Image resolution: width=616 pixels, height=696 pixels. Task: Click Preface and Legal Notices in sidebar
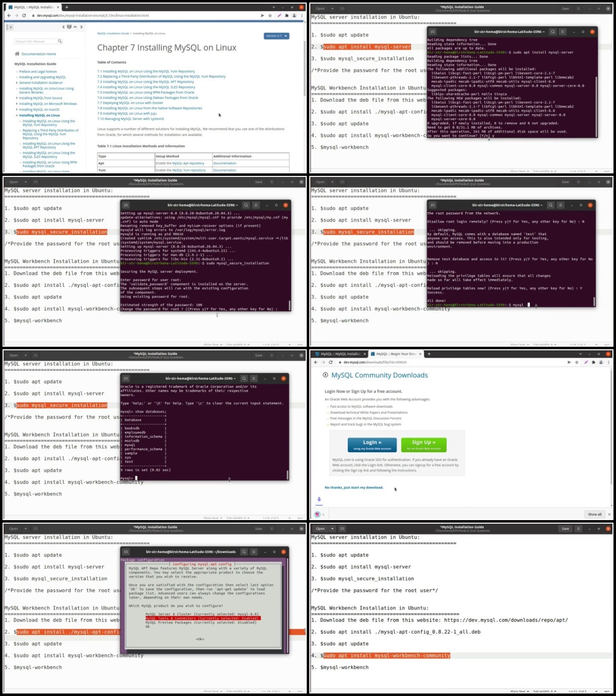[38, 72]
